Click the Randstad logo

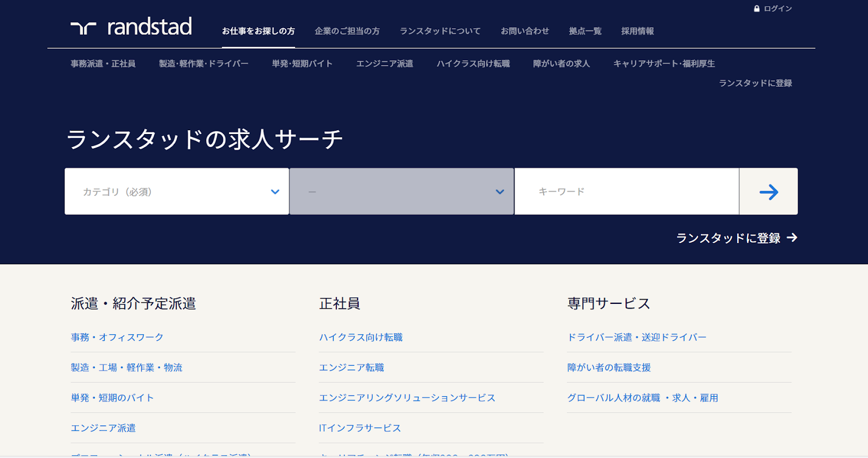pos(131,27)
